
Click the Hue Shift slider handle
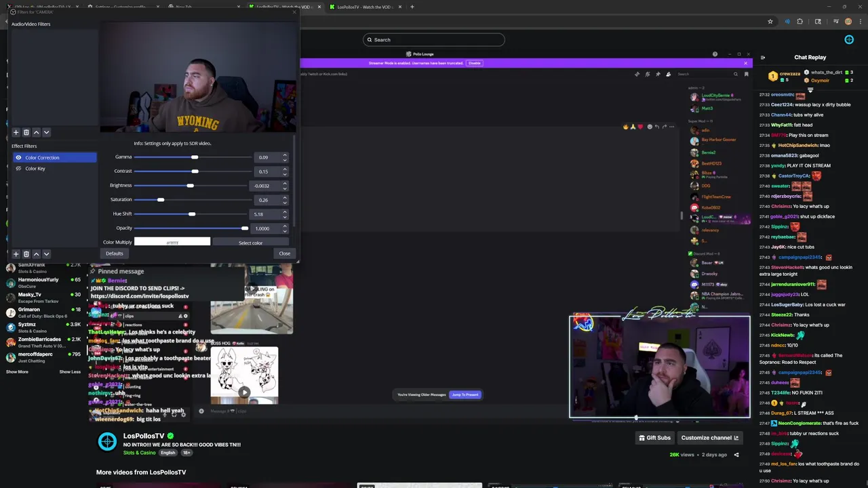click(x=192, y=214)
